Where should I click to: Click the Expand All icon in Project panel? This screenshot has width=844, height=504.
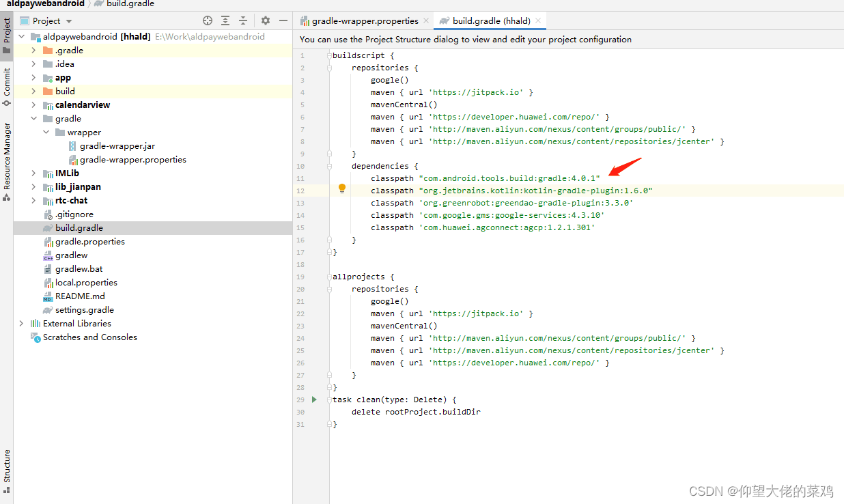pyautogui.click(x=225, y=21)
